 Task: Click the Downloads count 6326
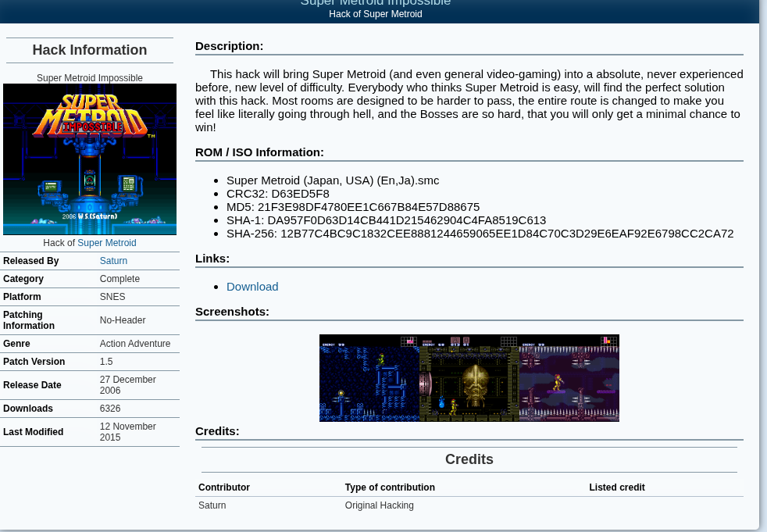110,409
